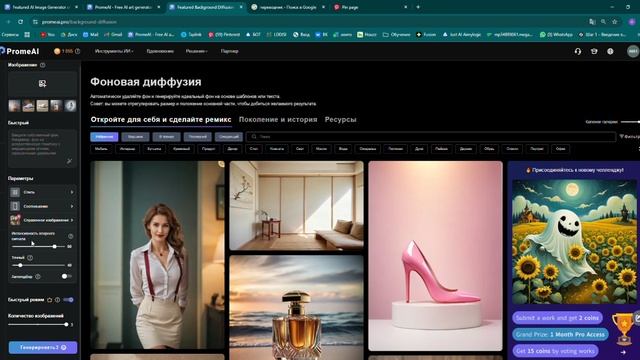The image size is (640, 360).
Task: Switch to Ресурсы tab
Action: pyautogui.click(x=340, y=120)
